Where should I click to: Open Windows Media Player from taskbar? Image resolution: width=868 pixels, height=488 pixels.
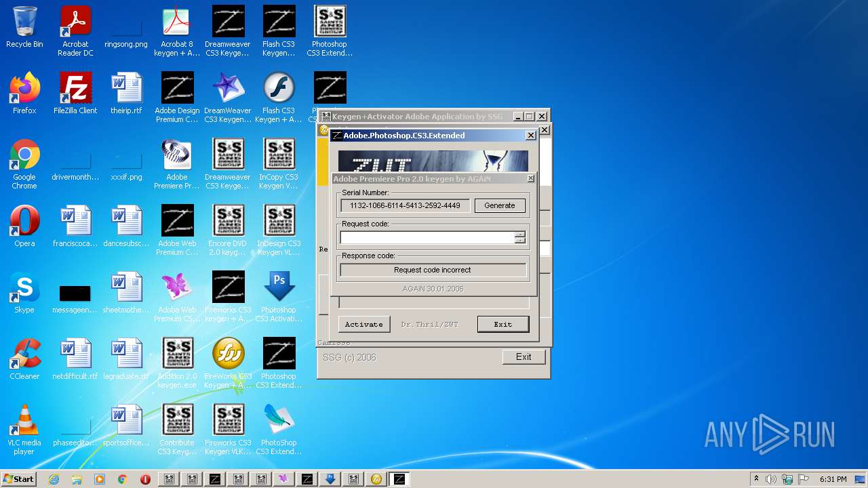[x=100, y=479]
